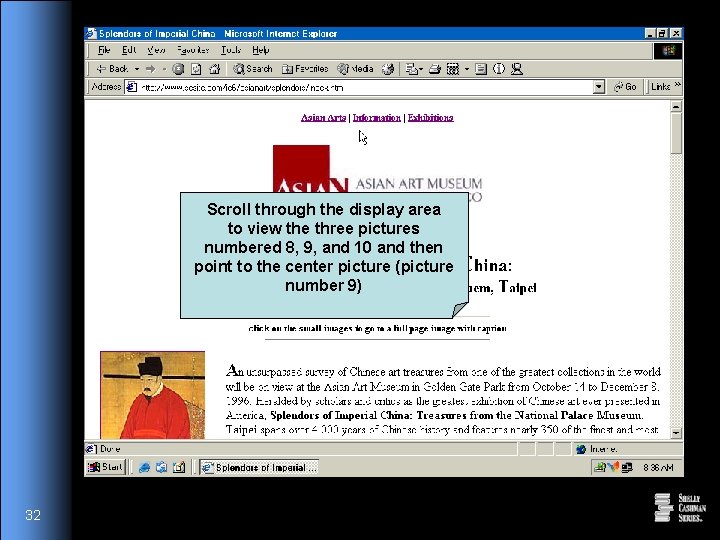
Task: Open the Edit menu
Action: [x=129, y=50]
